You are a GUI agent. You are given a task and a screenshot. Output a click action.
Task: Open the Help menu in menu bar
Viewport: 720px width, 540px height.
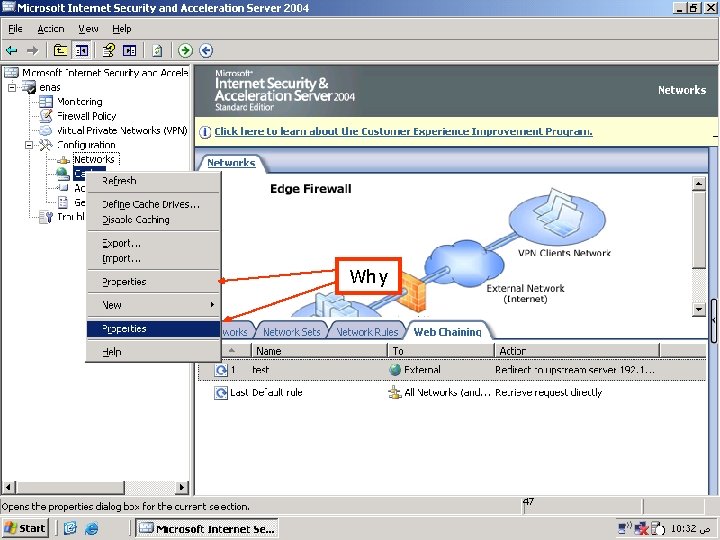pyautogui.click(x=122, y=28)
